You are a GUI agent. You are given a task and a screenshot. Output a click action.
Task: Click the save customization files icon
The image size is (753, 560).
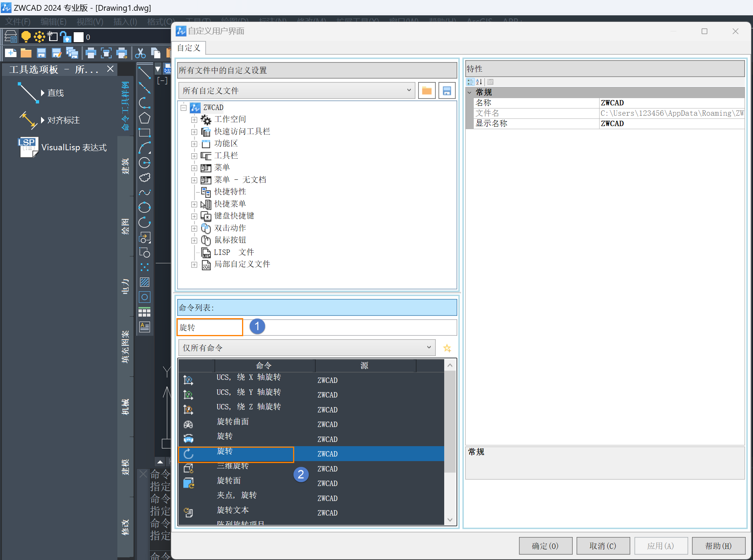tap(447, 91)
